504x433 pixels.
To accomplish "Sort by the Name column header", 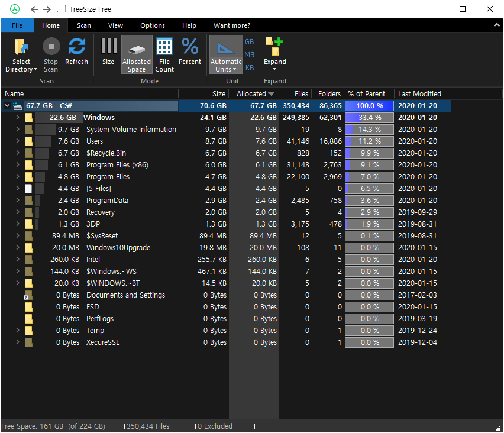I will (90, 94).
